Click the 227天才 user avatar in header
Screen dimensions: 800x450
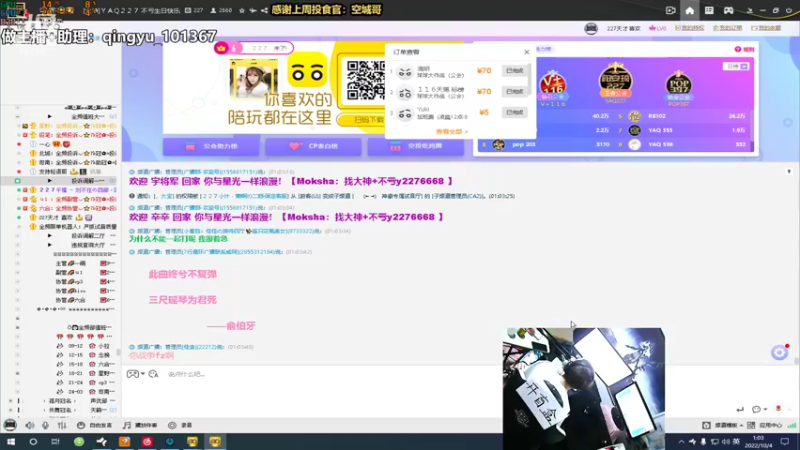click(591, 29)
